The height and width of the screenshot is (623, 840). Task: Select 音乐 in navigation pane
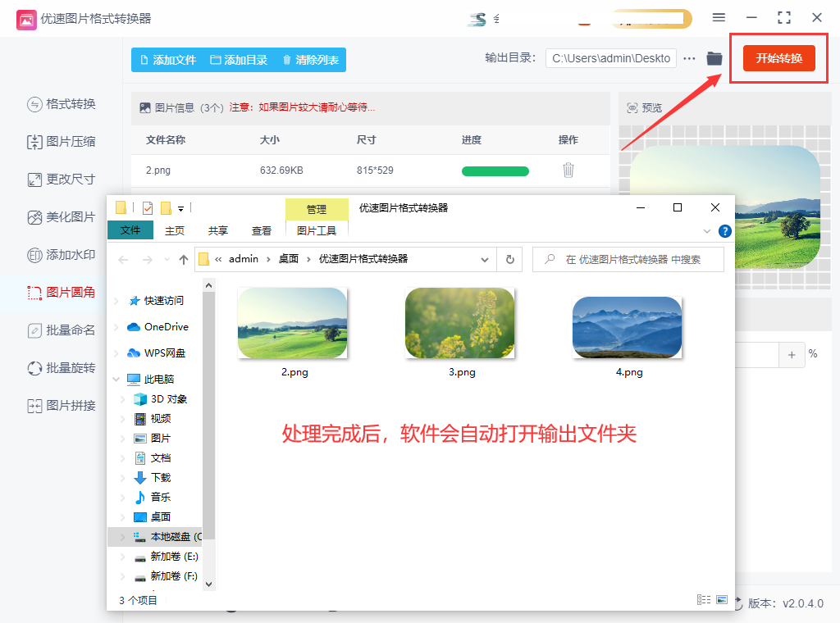(x=153, y=498)
